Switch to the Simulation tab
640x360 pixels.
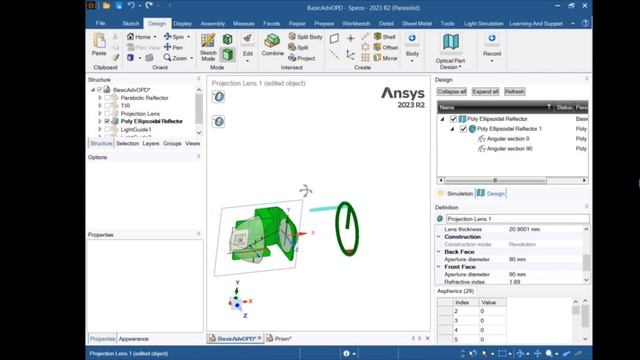pyautogui.click(x=455, y=193)
